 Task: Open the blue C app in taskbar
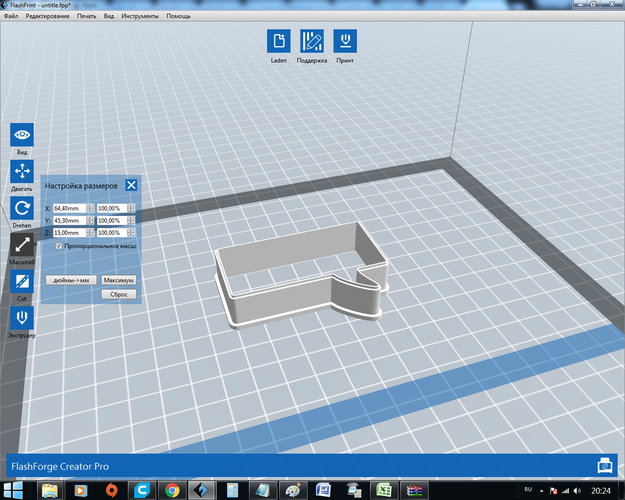pyautogui.click(x=142, y=490)
